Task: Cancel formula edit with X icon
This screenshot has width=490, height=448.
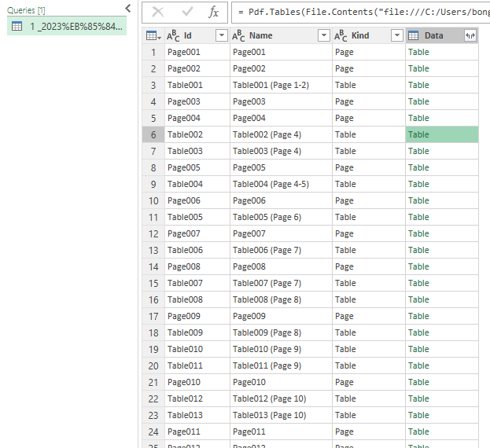Action: point(158,12)
